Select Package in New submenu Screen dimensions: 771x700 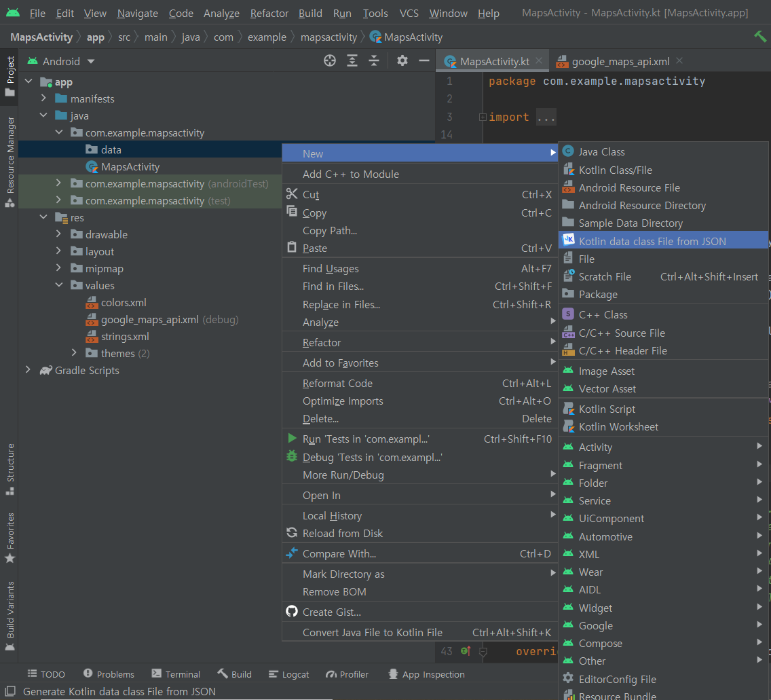(664, 294)
